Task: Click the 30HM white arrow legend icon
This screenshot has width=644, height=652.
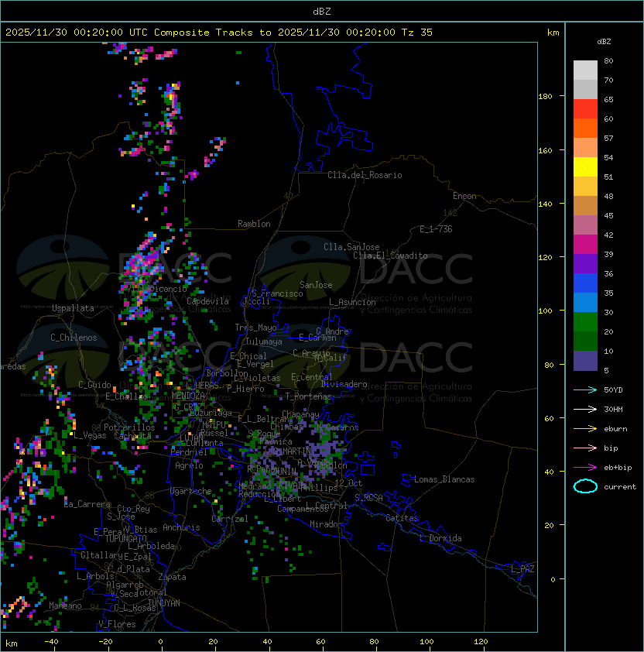Action: (x=585, y=409)
